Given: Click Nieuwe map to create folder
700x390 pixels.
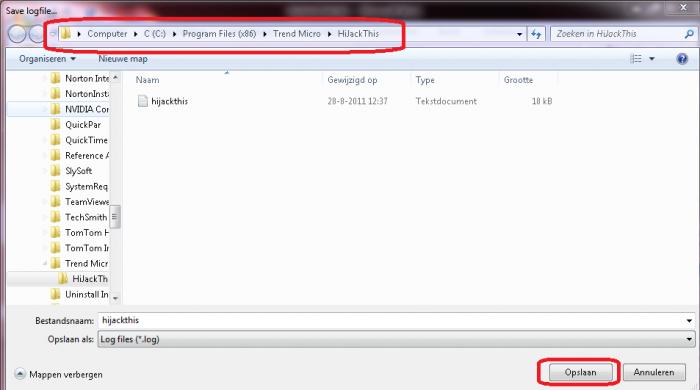Looking at the screenshot, I should tap(123, 59).
